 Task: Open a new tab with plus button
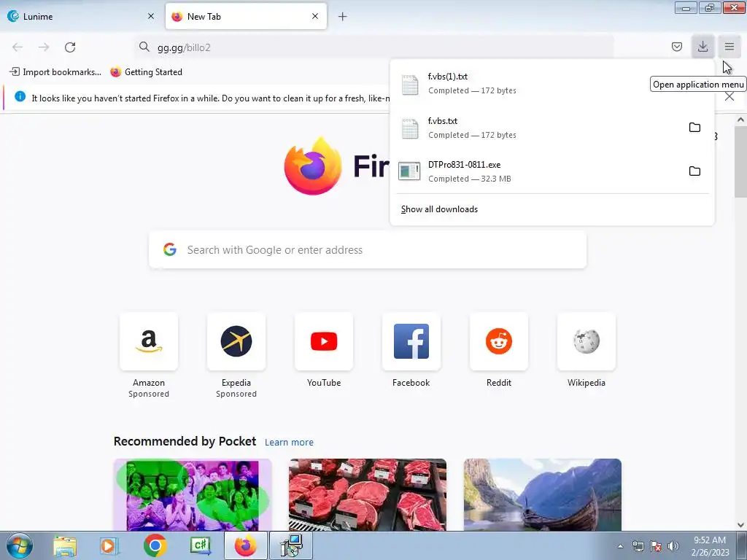point(342,17)
